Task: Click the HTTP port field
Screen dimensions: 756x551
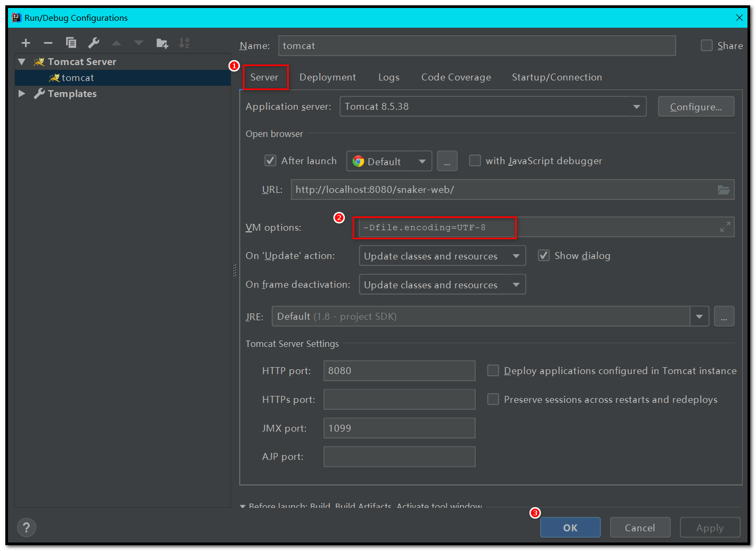Action: [x=400, y=371]
